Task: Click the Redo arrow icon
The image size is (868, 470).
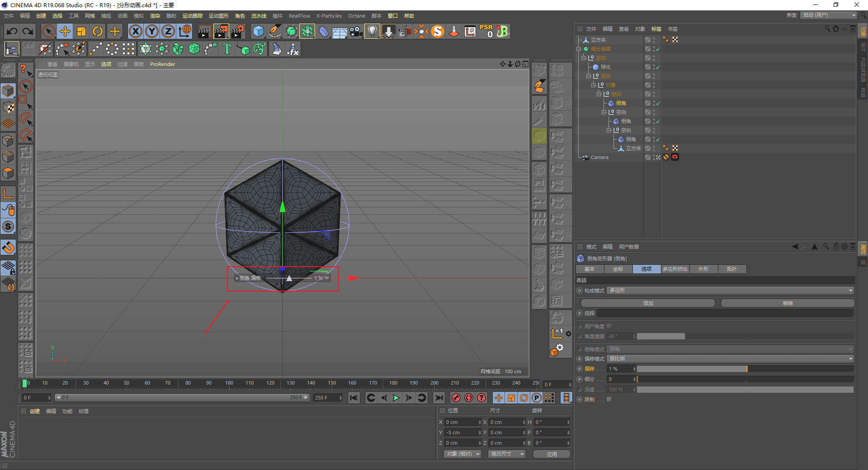Action: [x=28, y=31]
